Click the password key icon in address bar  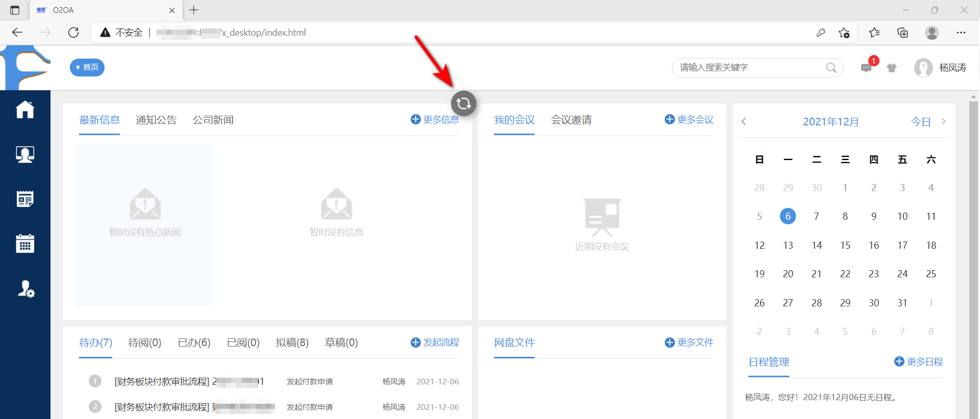click(x=821, y=33)
